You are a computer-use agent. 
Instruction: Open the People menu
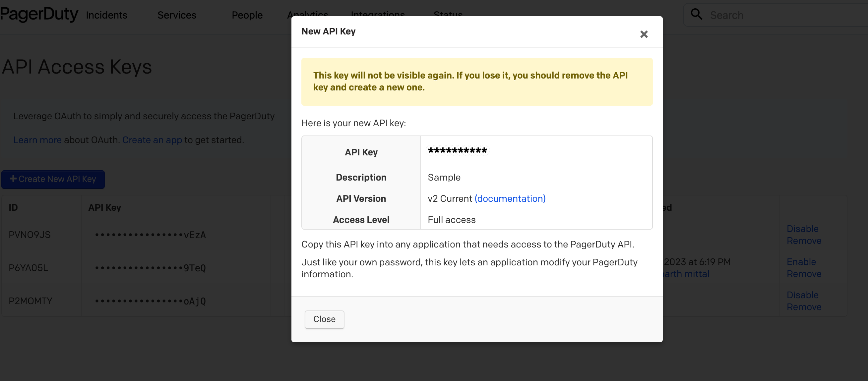tap(247, 15)
